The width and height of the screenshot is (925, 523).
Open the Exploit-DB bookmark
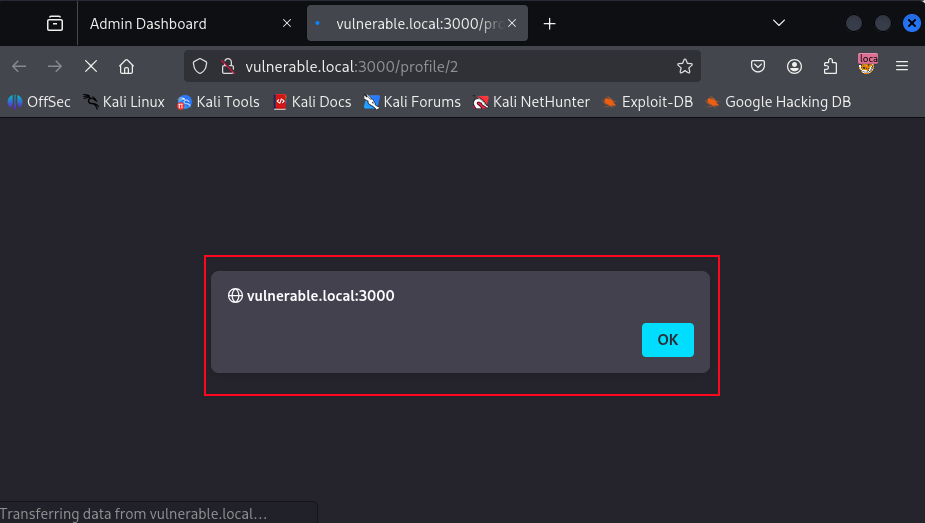pyautogui.click(x=648, y=102)
